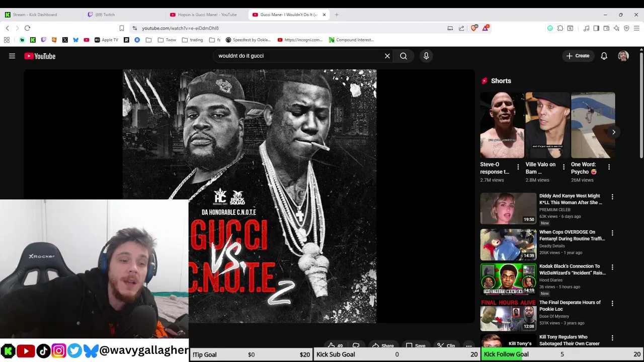Reload the page with the refresh icon
The height and width of the screenshot is (362, 644).
27,28
